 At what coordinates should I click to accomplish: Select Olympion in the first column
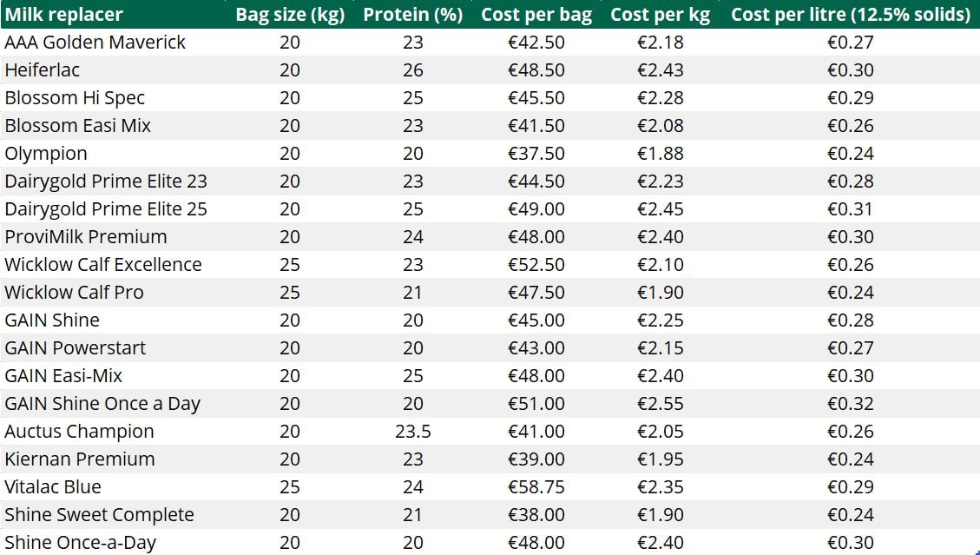point(46,154)
